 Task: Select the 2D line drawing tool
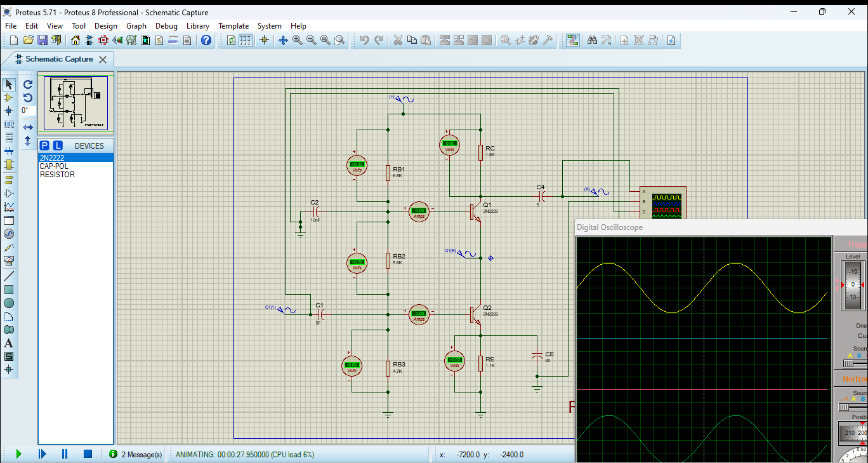point(9,276)
